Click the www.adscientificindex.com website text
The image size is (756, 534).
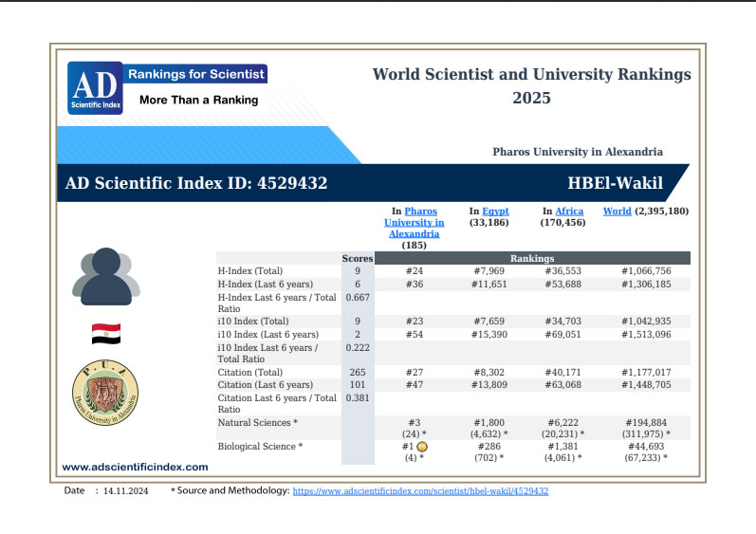pos(135,467)
